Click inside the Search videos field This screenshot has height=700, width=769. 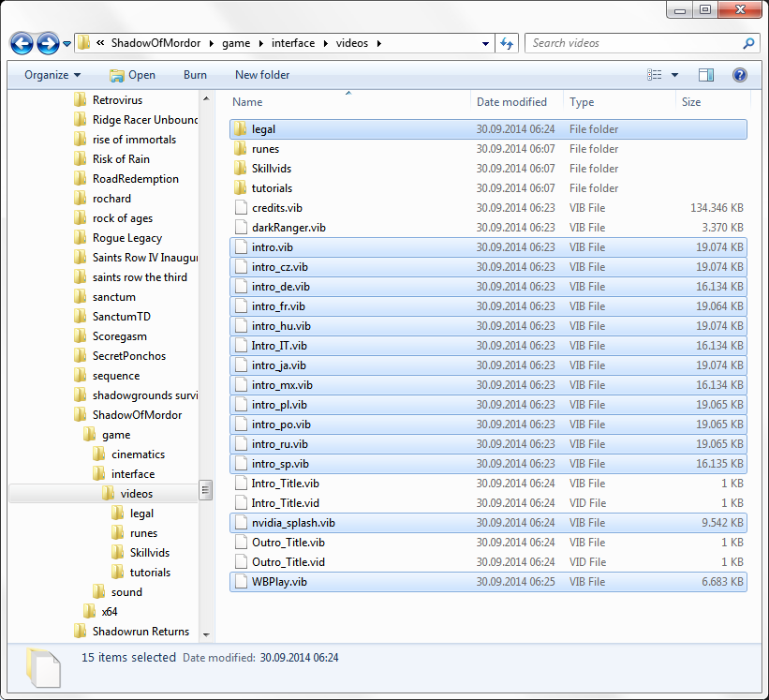click(633, 44)
